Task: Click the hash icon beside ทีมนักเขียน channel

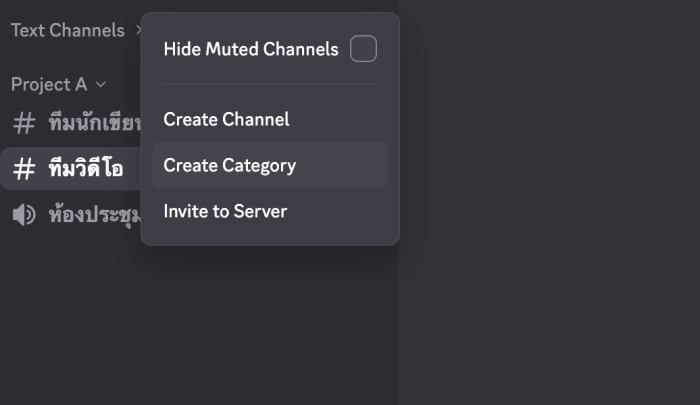Action: point(24,124)
